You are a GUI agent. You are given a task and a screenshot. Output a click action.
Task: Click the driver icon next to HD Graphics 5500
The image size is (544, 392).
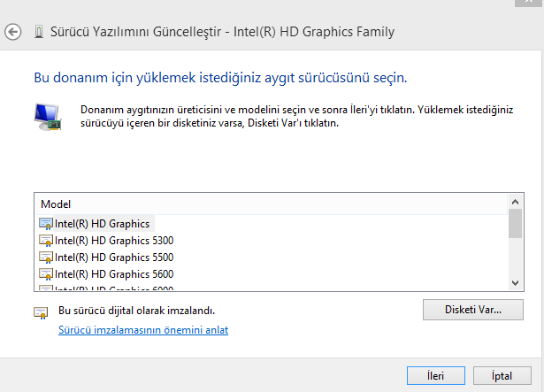point(46,257)
